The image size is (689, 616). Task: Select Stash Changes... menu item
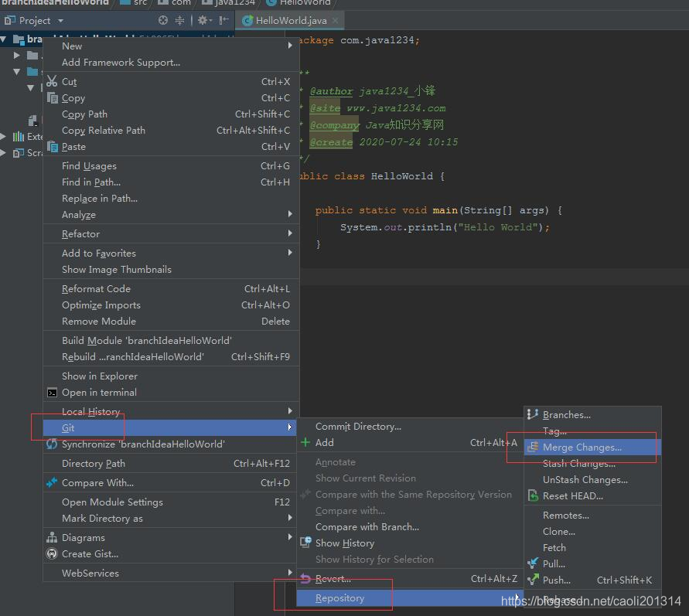(x=592, y=463)
